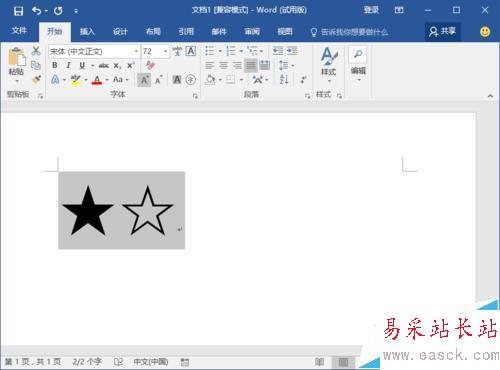
Task: Clear all formatting with the eraser A
Action: tap(150, 65)
